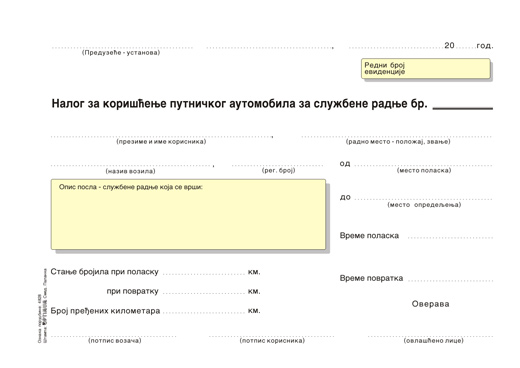Click the date dotted line before '20'
520x368 pixels.
point(396,47)
